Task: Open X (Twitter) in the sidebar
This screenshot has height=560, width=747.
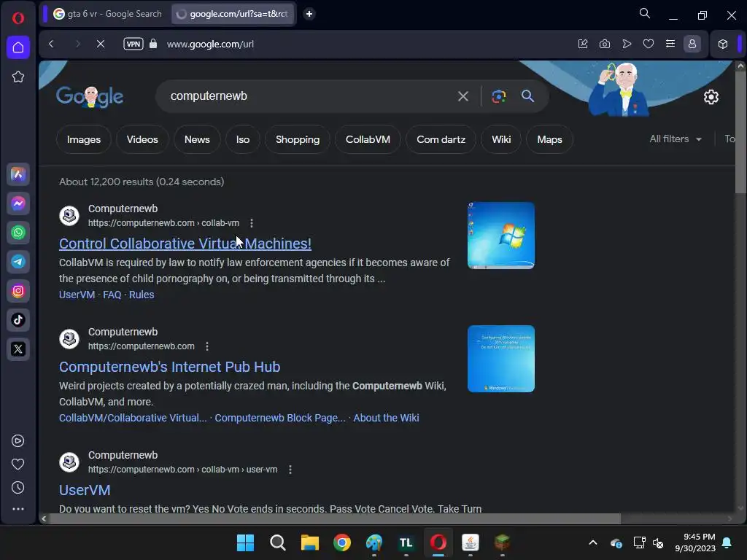Action: point(18,349)
